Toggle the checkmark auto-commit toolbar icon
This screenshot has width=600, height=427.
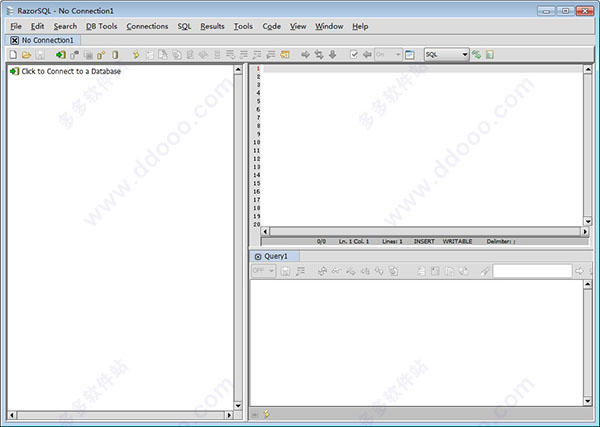click(x=354, y=55)
